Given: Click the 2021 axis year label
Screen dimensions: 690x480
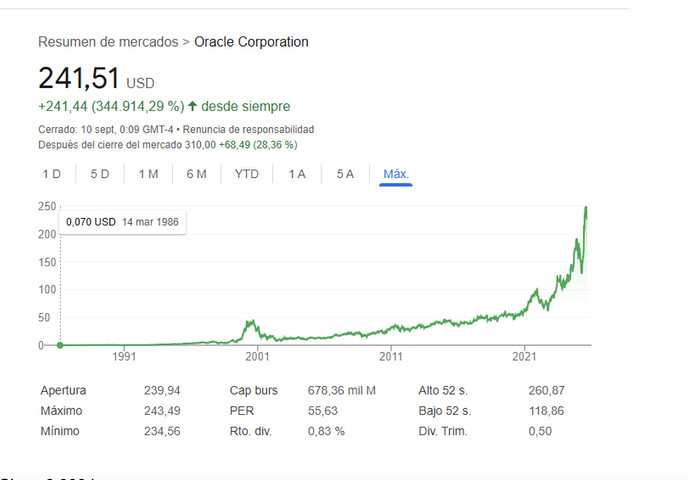Looking at the screenshot, I should (525, 355).
